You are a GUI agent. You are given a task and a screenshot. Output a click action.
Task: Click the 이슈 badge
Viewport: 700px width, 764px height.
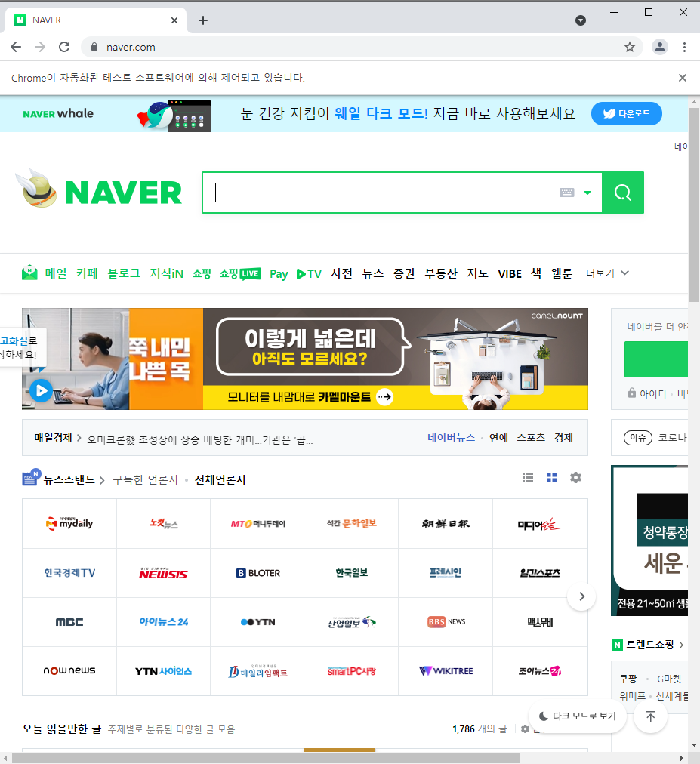click(637, 438)
